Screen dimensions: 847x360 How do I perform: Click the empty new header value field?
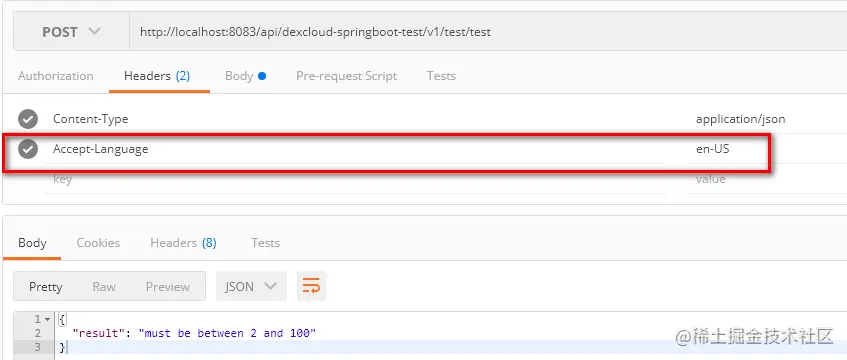click(767, 179)
